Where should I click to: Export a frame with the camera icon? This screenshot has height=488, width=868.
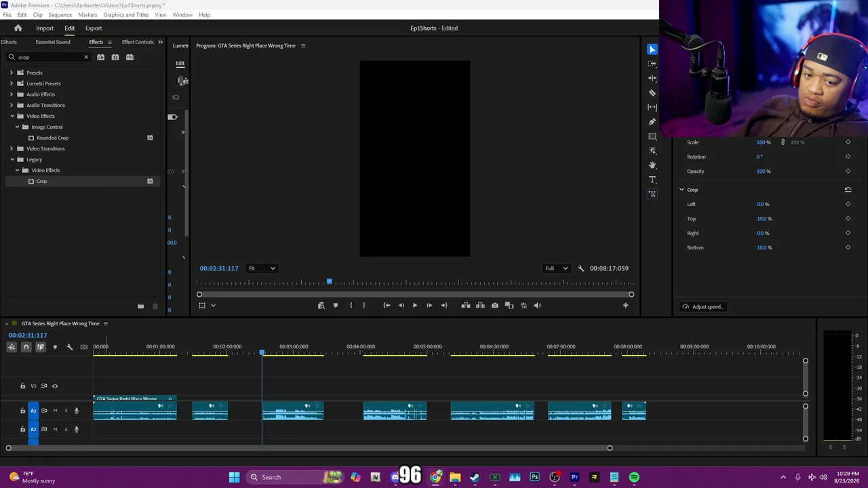coord(495,306)
